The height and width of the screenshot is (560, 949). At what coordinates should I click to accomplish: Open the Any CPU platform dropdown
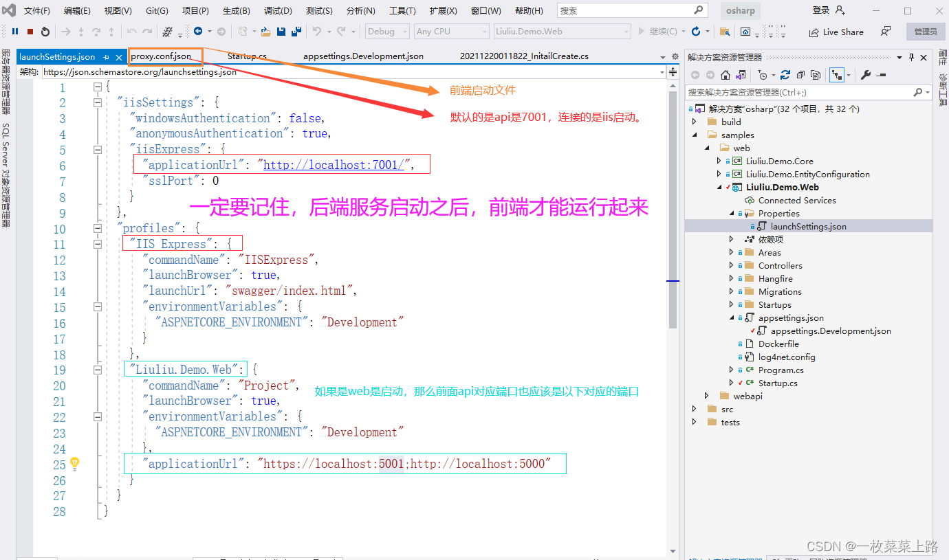452,32
